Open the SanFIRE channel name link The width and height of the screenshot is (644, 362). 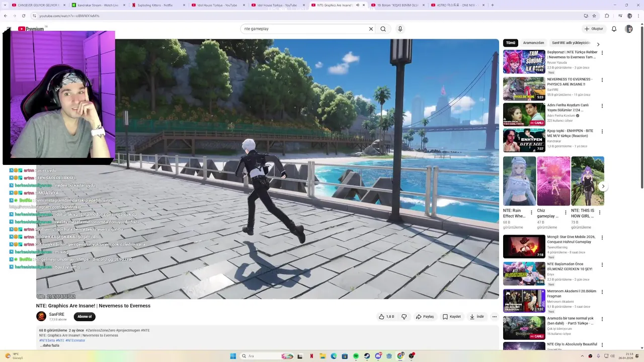coord(56,314)
